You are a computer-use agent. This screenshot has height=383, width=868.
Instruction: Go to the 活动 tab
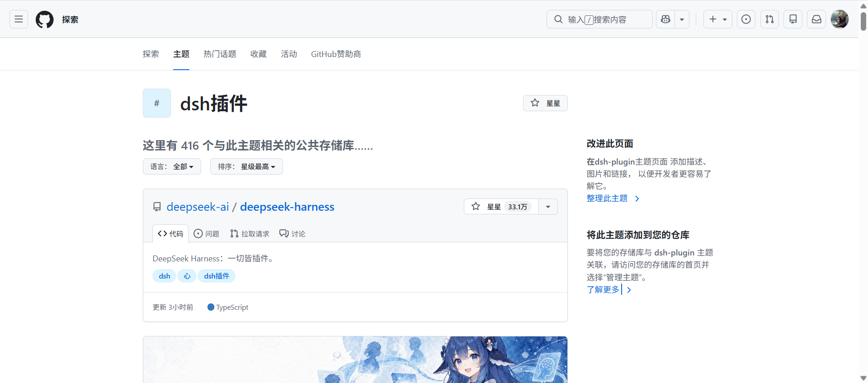[x=289, y=54]
